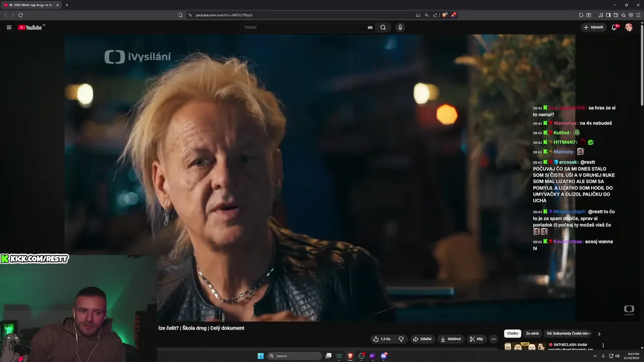Bookmark this page using the bookmark icon
Image resolution: width=644 pixels, height=362 pixels.
[x=180, y=15]
